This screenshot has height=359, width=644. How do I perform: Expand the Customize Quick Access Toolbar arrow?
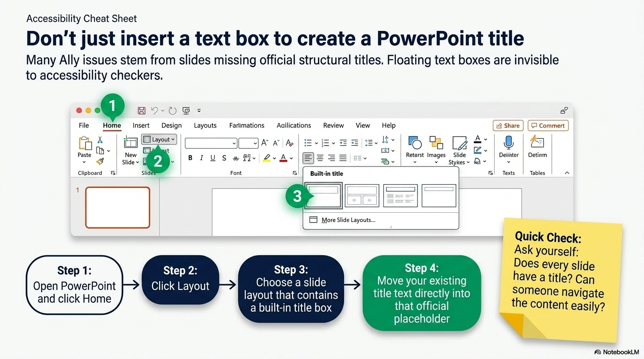pyautogui.click(x=199, y=111)
